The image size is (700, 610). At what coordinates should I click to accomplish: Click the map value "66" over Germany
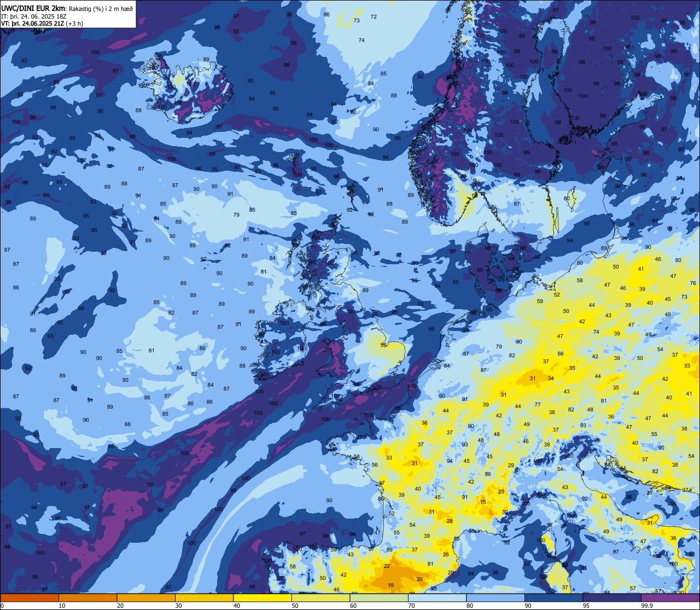[x=561, y=354]
